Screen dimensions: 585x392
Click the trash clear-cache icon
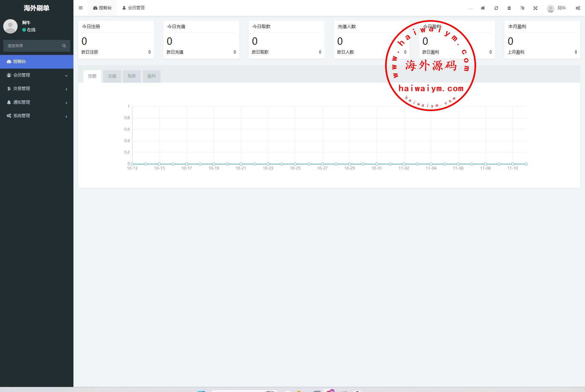tap(509, 8)
